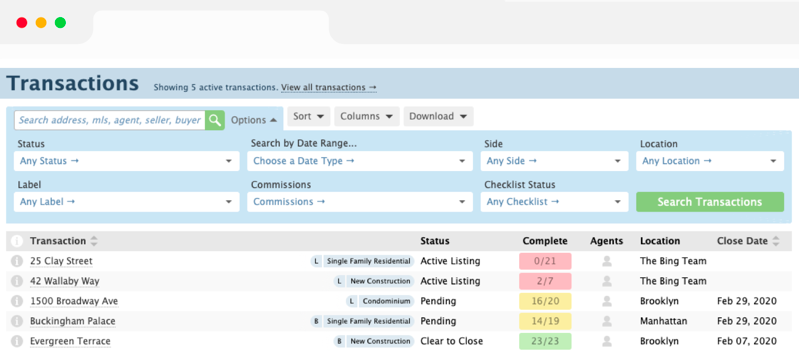799x362 pixels.
Task: Click agent icon for 25 Clay Street
Action: (x=606, y=261)
